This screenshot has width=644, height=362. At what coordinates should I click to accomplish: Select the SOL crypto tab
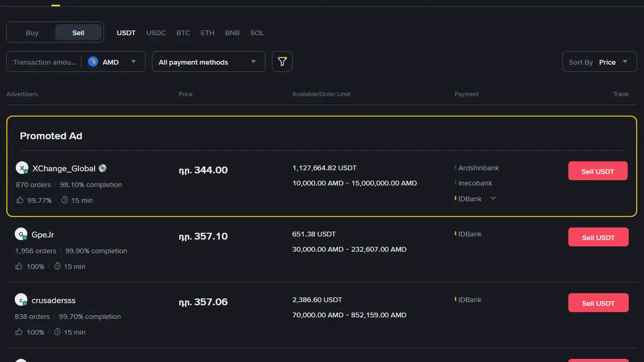(x=257, y=33)
